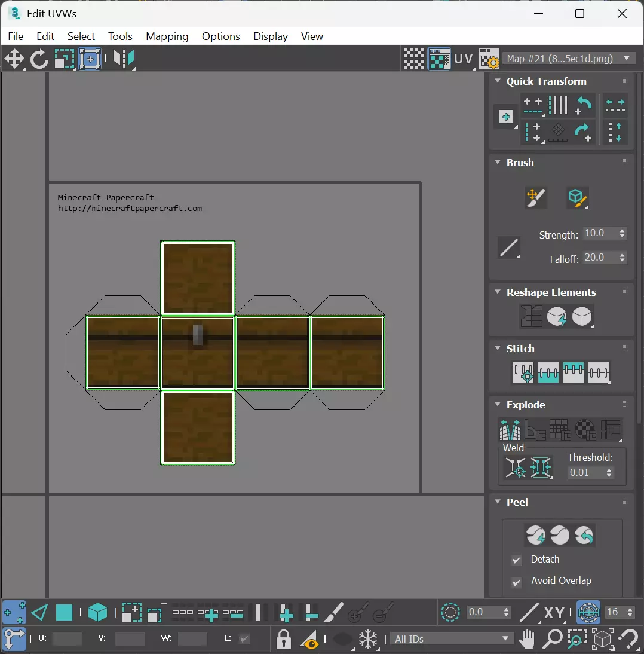Click Rotate -90 around pivot icon
The image size is (644, 654).
(584, 133)
